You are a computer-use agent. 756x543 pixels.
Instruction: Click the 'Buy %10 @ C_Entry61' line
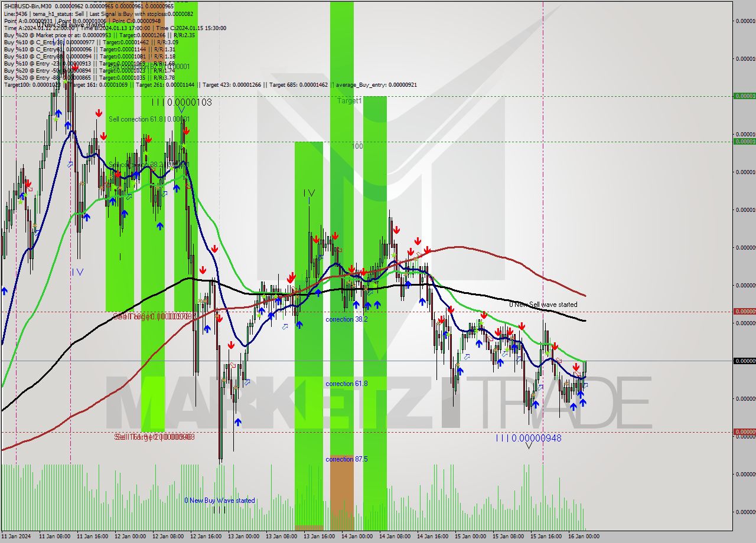coord(89,49)
